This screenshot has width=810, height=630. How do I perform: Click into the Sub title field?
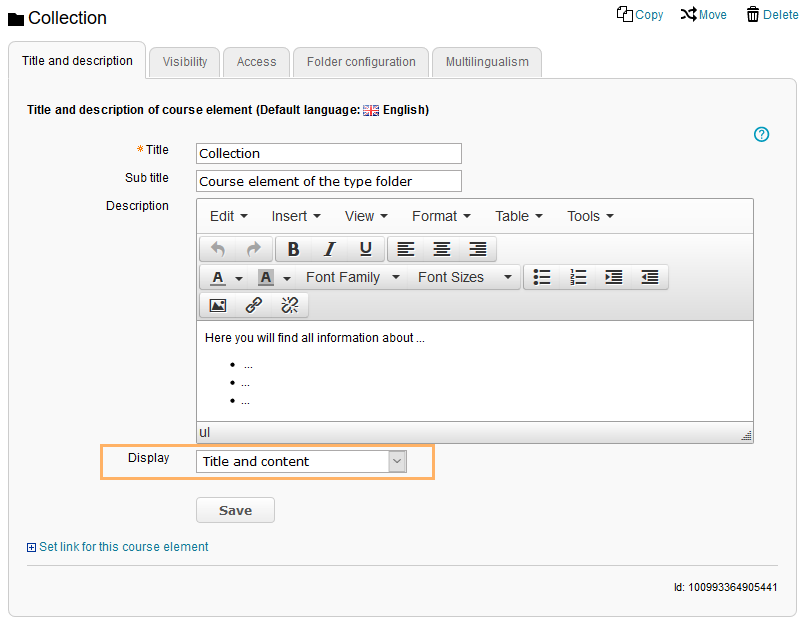328,181
